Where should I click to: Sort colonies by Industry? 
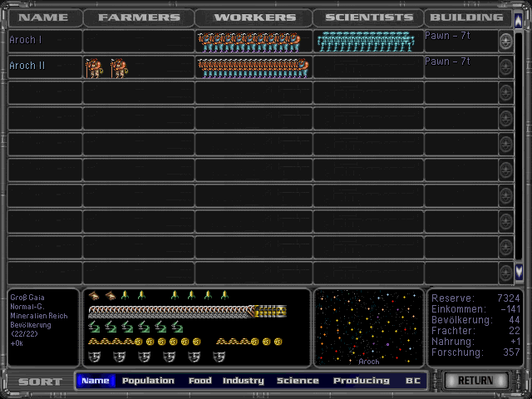pos(244,381)
